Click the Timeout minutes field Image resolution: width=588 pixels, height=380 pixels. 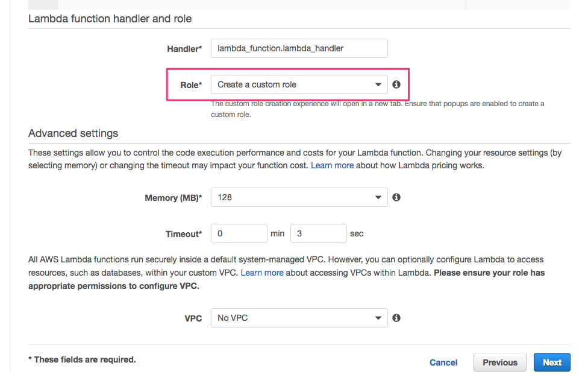point(239,233)
